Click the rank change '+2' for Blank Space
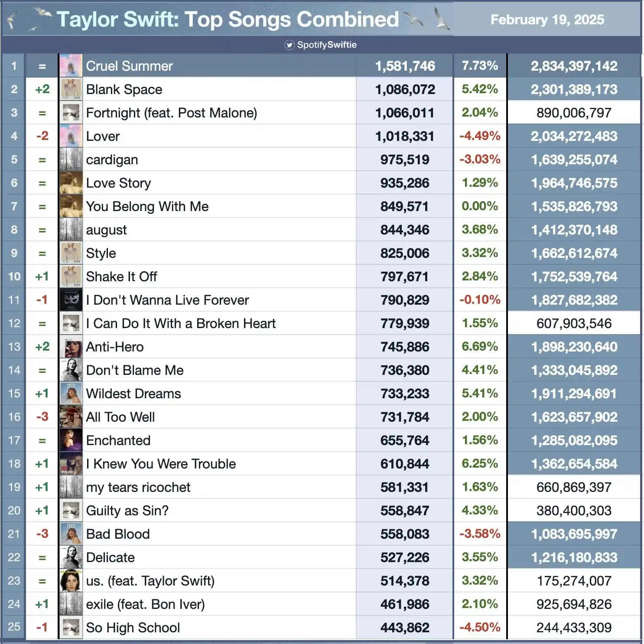 (x=42, y=89)
